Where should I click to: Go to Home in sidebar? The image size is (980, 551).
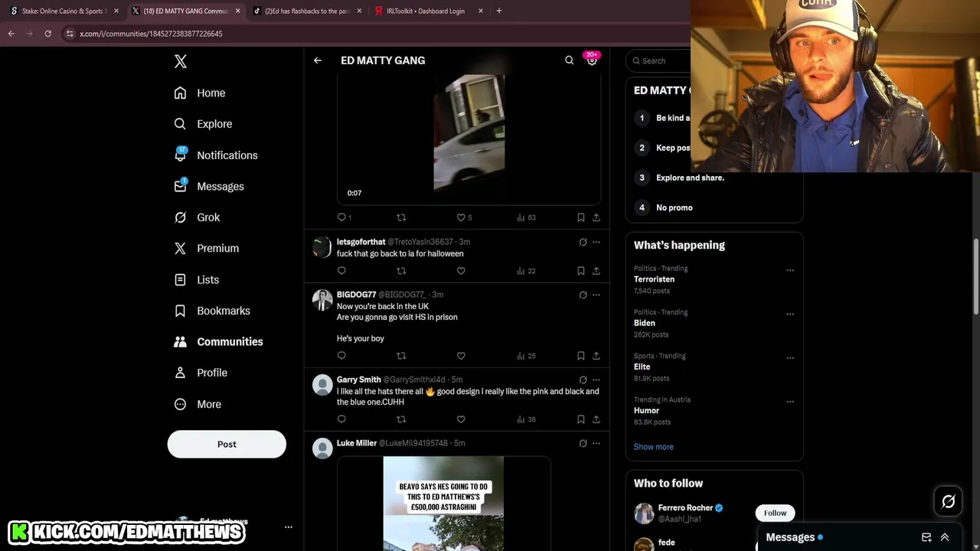[200, 93]
